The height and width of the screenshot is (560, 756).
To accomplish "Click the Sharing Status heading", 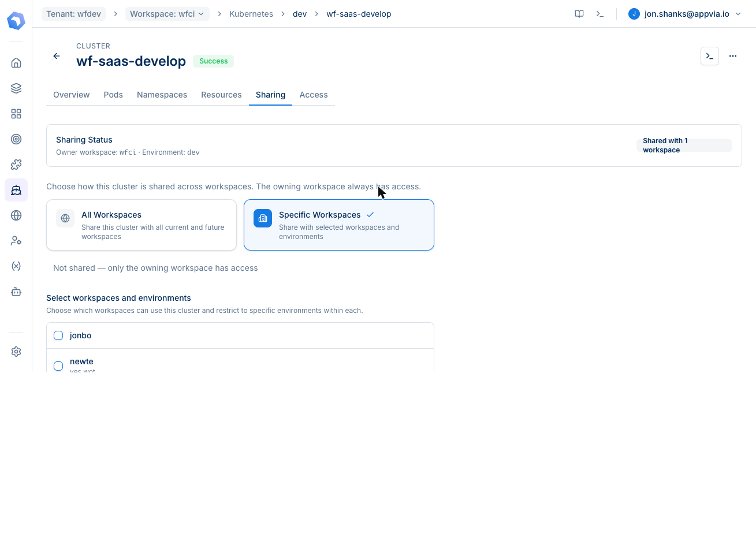I will click(x=84, y=140).
